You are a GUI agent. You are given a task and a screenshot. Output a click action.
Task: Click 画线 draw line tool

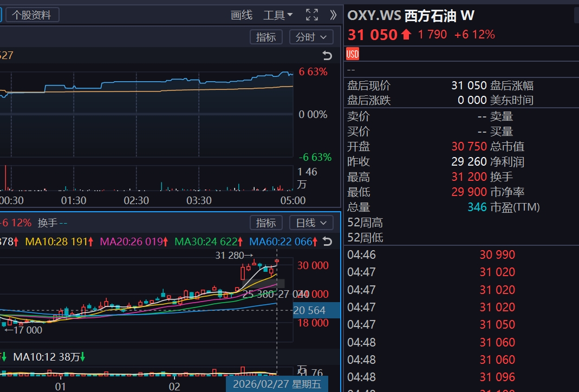coord(242,15)
